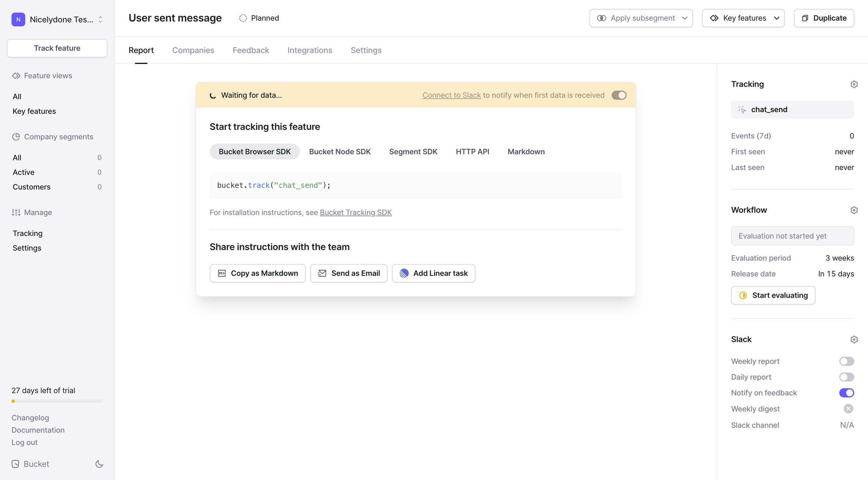Open the Planned status selector
This screenshot has width=868, height=480.
259,18
